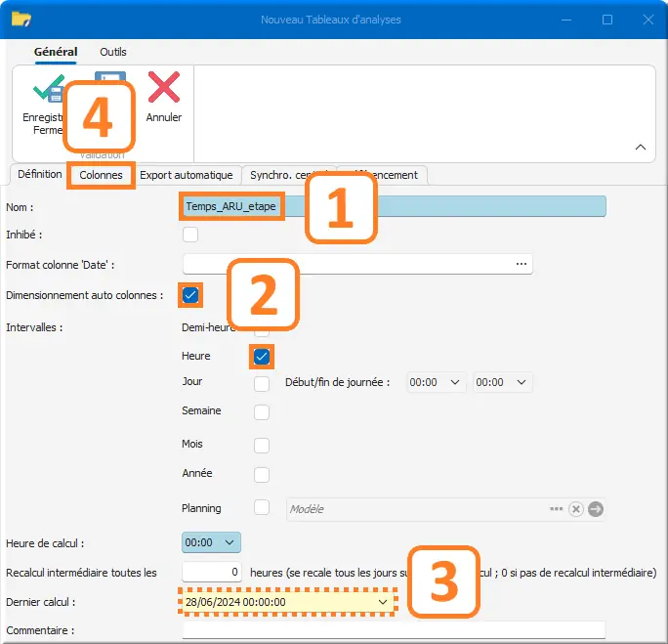Open Planning Modèle ellipsis browse button

click(x=556, y=509)
